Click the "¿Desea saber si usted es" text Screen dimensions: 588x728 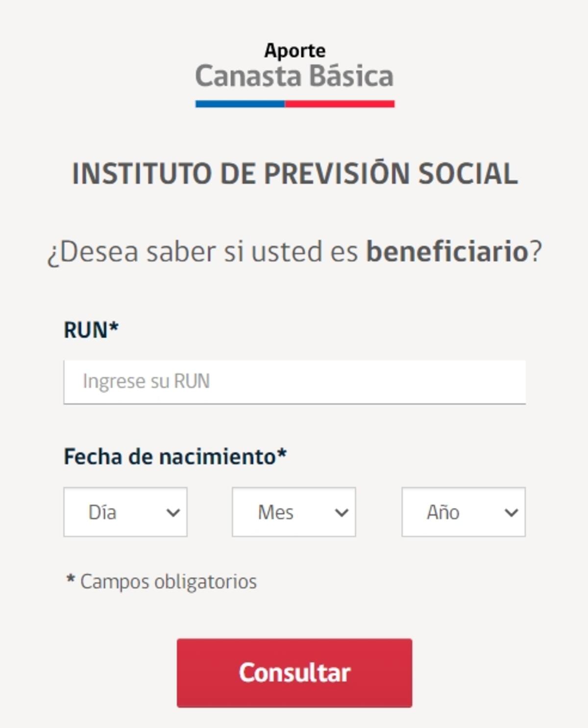[203, 251]
